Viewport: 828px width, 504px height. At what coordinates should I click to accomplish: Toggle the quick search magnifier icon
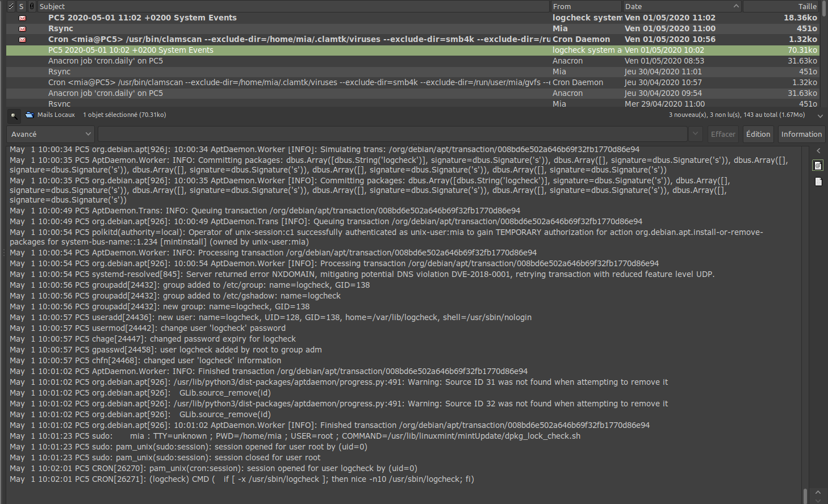[14, 115]
